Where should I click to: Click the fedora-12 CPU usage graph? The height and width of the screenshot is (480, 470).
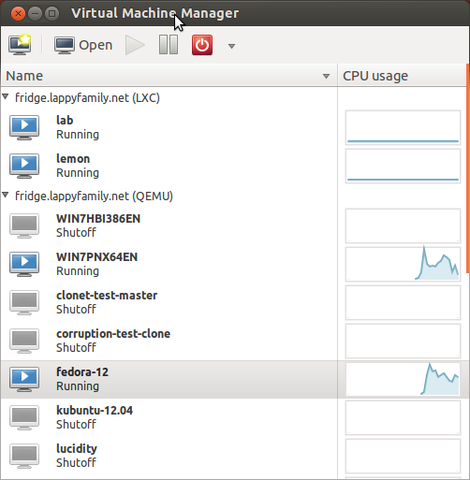[403, 379]
